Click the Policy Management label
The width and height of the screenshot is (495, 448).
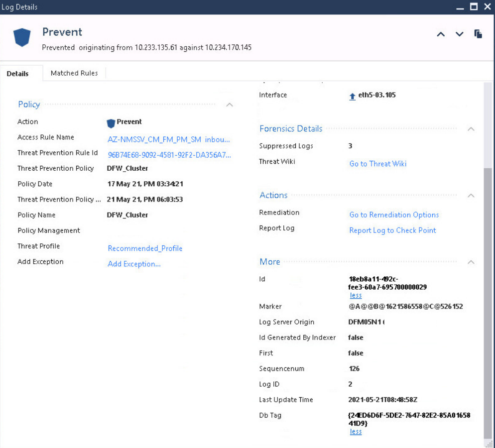coord(49,230)
